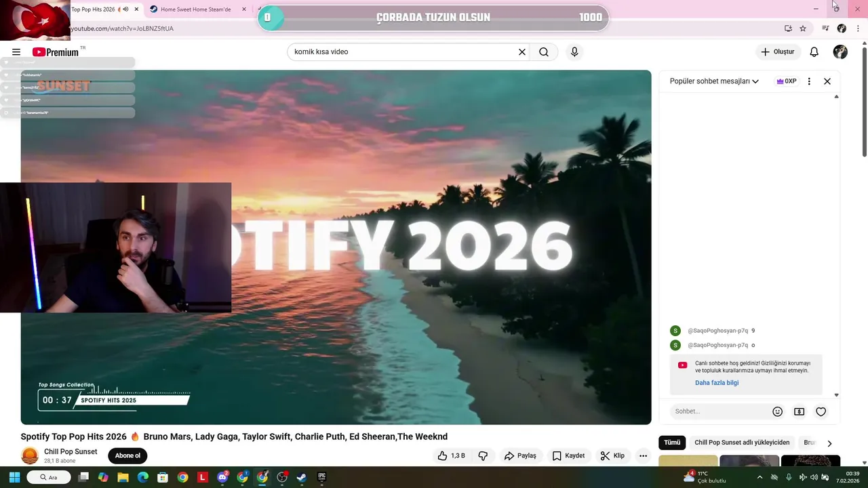The image size is (868, 488).
Task: Click the Oluştur create button
Action: click(777, 52)
